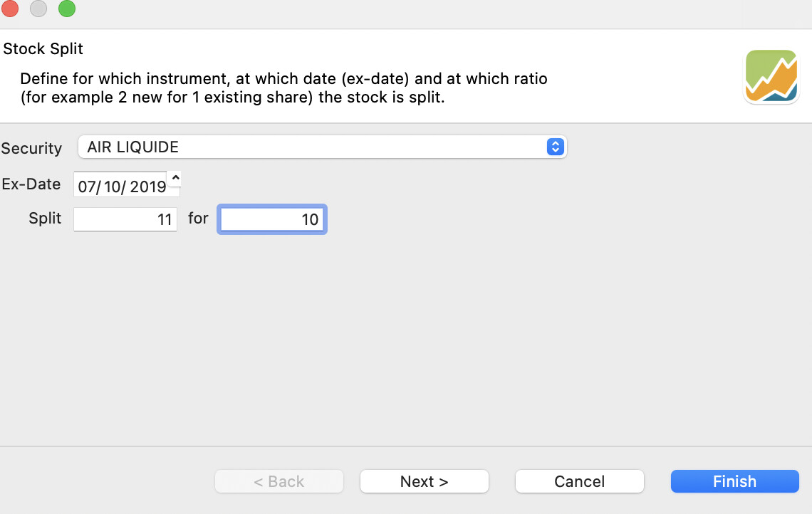
Task: Click the blue arrows on the Security combo box
Action: point(555,147)
